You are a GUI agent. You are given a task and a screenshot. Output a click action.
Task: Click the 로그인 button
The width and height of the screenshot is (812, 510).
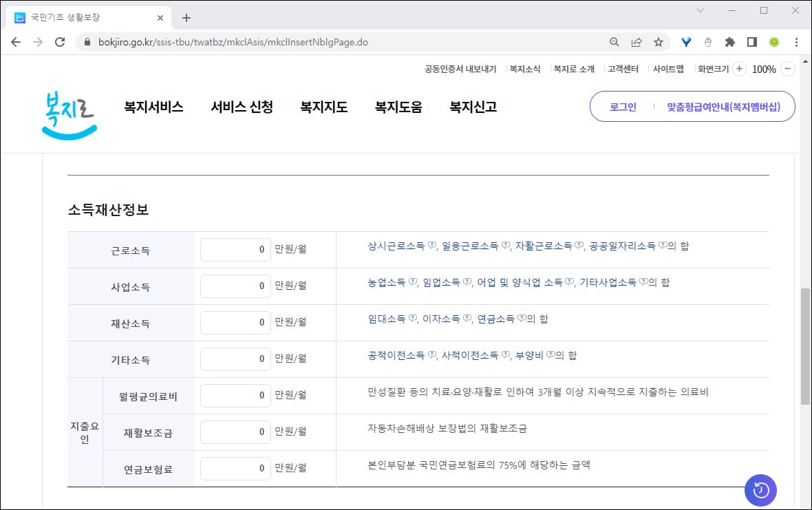(x=621, y=106)
